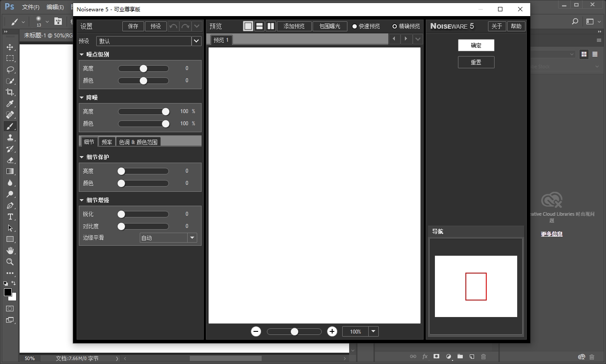
Task: Click the 重置 button
Action: [x=476, y=62]
